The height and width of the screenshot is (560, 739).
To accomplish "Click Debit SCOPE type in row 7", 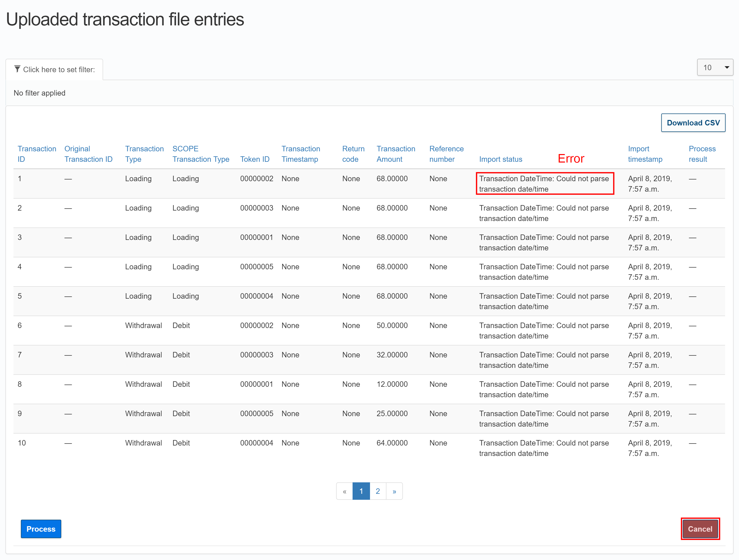I will tap(181, 355).
